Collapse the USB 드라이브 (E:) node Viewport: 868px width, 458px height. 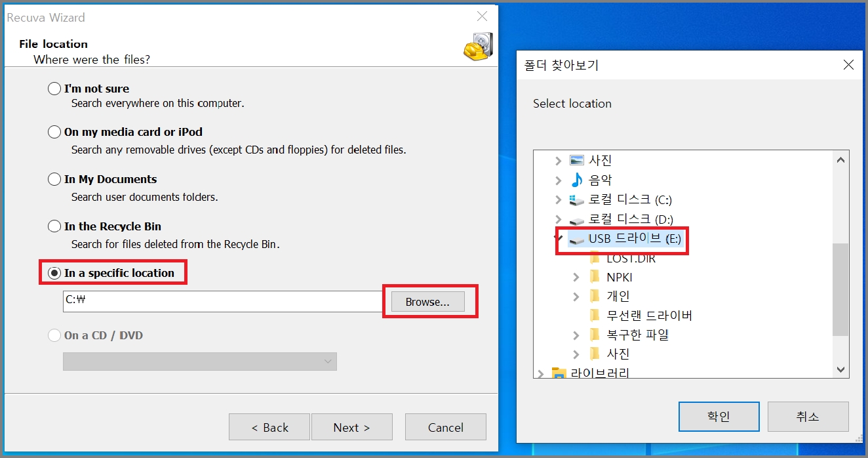click(x=558, y=238)
